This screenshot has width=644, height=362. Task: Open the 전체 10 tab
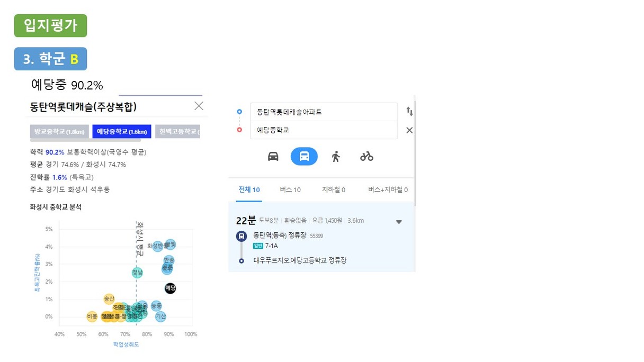pyautogui.click(x=249, y=189)
